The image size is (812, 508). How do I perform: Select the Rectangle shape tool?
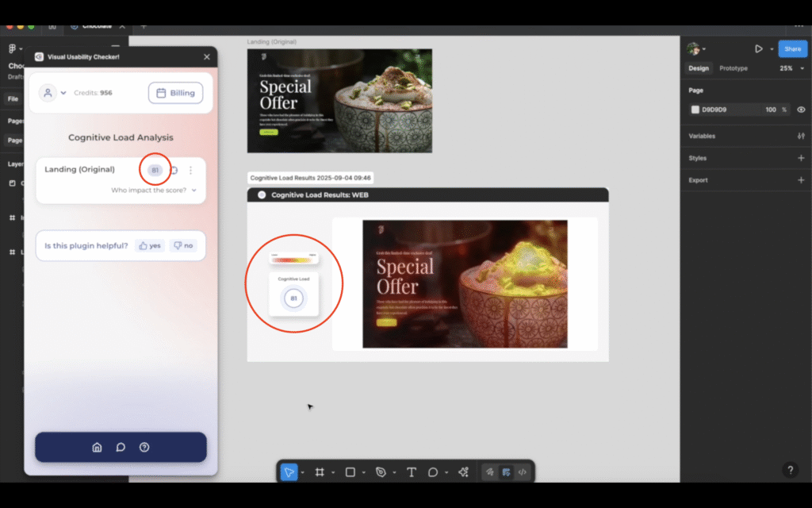(350, 472)
